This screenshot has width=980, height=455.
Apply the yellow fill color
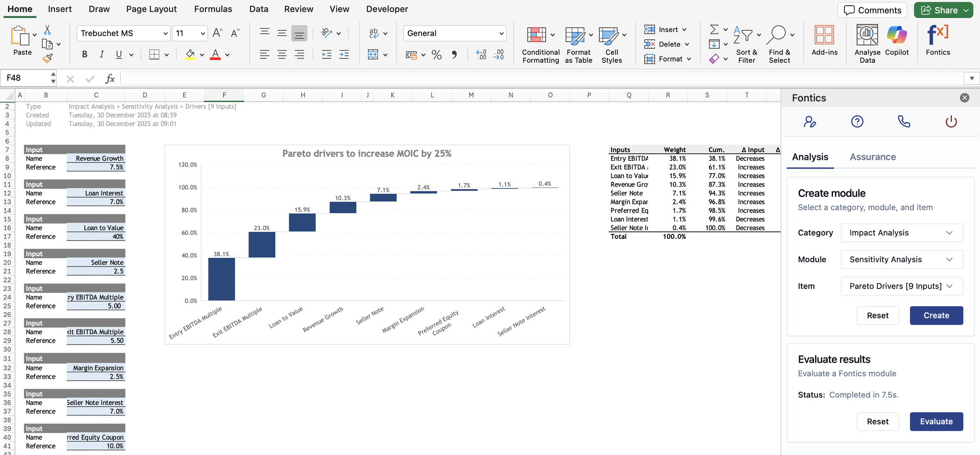point(190,55)
